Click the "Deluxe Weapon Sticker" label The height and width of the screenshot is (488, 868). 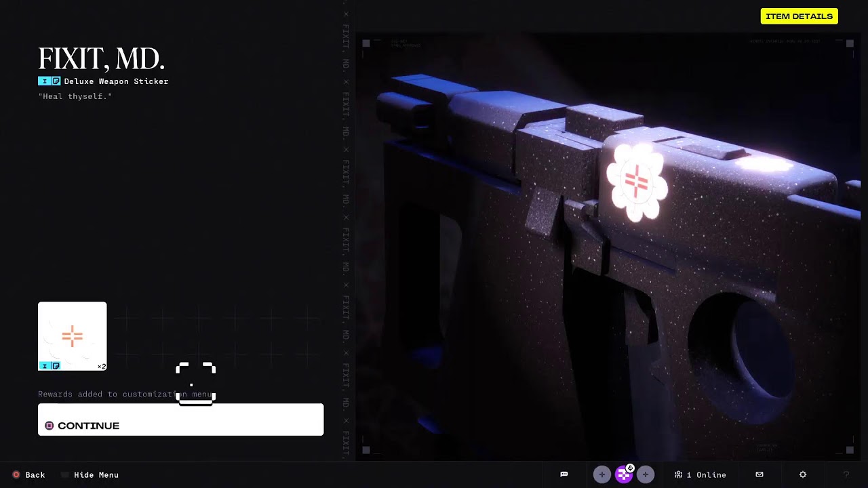(116, 81)
